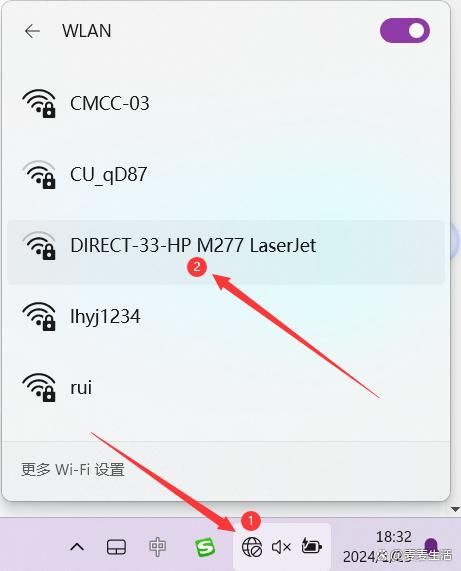Screen dimensions: 461x571
Task: Go back using the arrow beside WLAN
Action: pyautogui.click(x=32, y=31)
